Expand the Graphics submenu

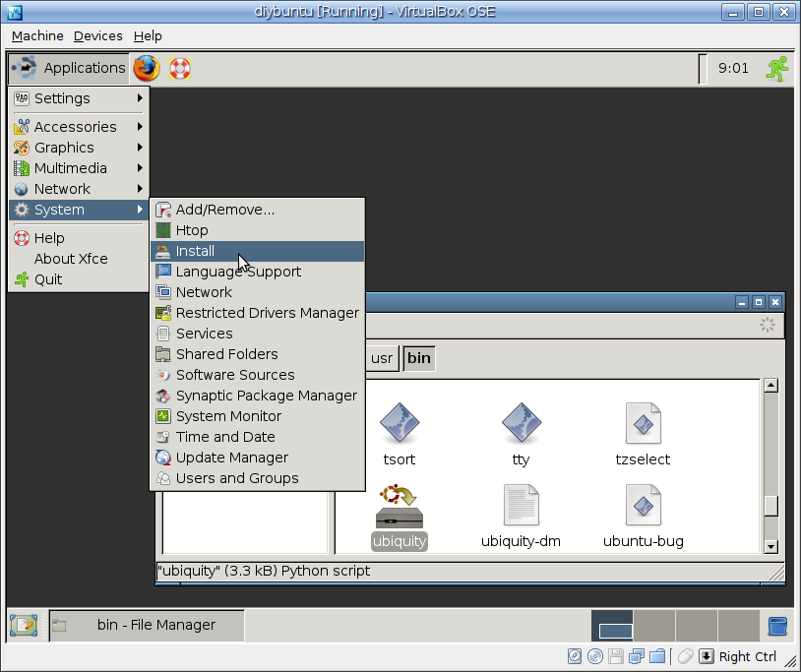[79, 148]
